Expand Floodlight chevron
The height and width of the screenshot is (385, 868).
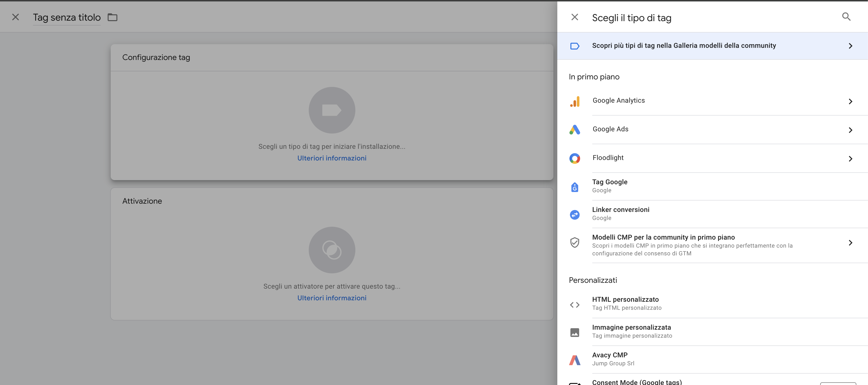[850, 159]
